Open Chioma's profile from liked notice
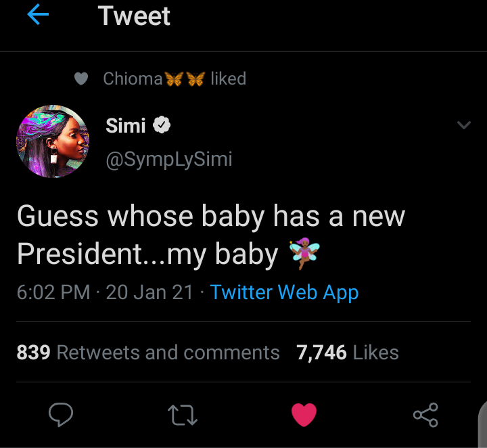 pyautogui.click(x=133, y=79)
